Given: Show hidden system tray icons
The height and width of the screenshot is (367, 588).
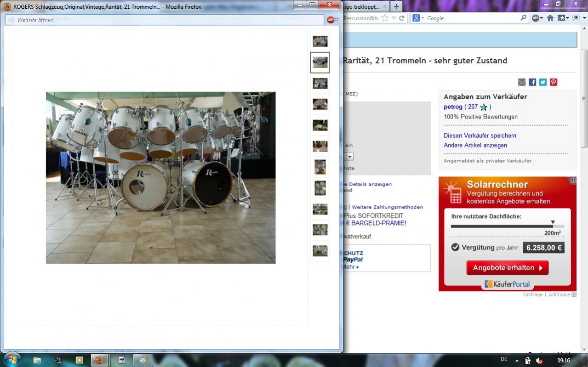Looking at the screenshot, I should click(x=517, y=361).
